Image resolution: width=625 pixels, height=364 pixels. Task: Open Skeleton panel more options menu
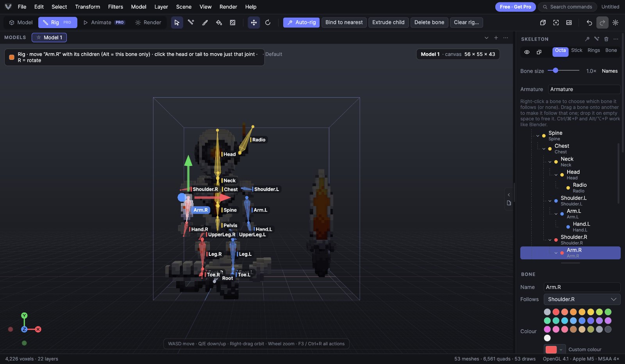click(x=616, y=39)
